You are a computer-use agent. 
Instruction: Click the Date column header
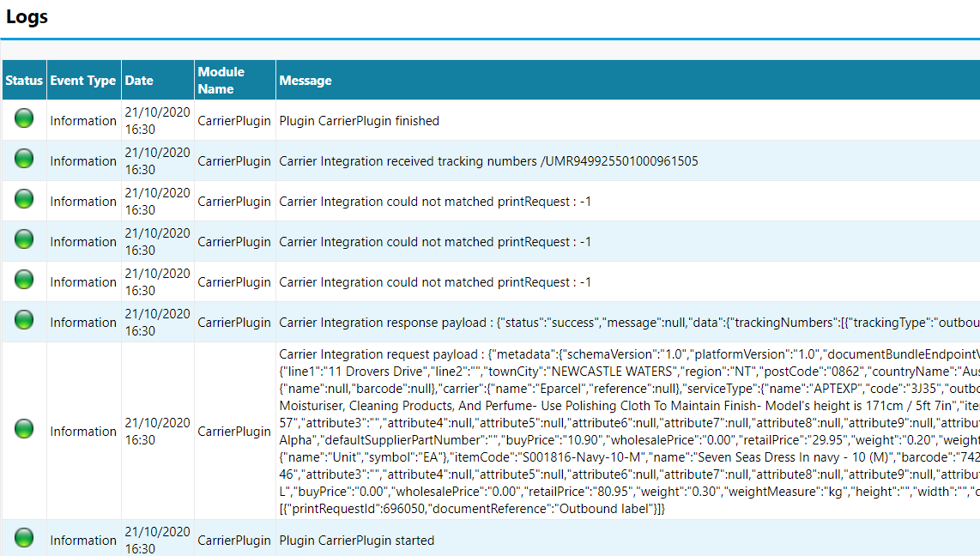click(x=139, y=81)
